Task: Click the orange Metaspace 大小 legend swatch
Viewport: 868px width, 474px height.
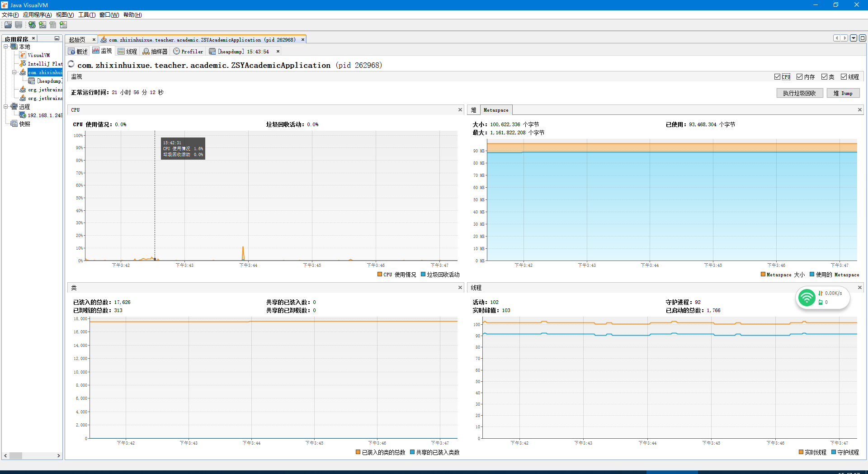Action: [763, 274]
